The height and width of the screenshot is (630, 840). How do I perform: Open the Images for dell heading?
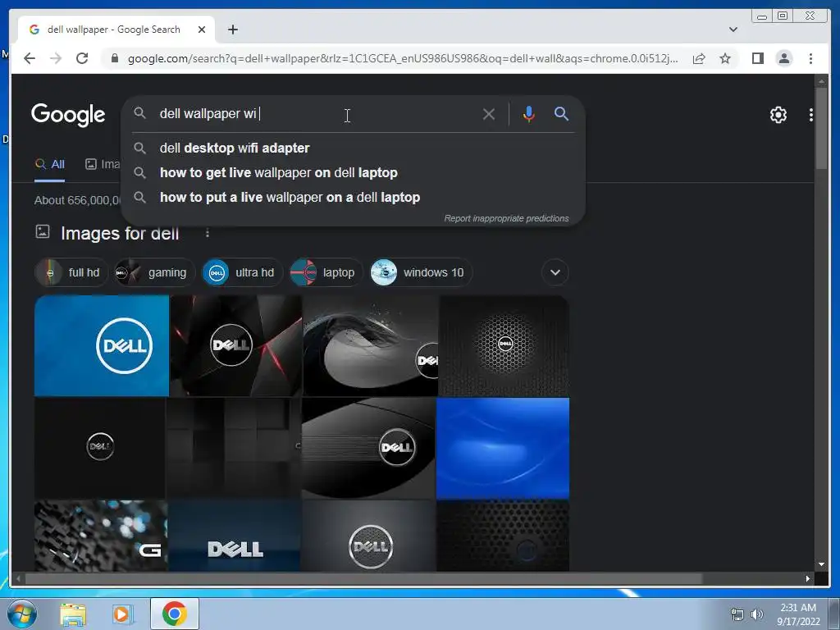120,233
